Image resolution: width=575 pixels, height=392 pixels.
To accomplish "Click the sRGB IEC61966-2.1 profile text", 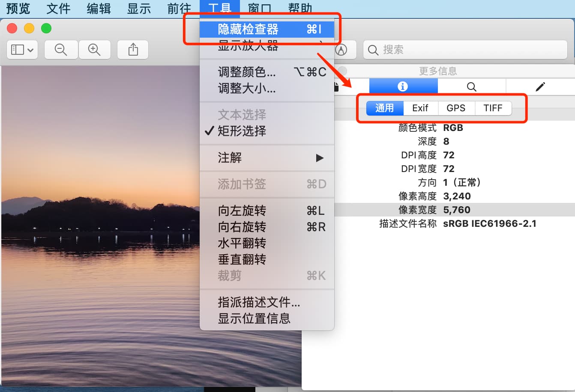I will 490,223.
